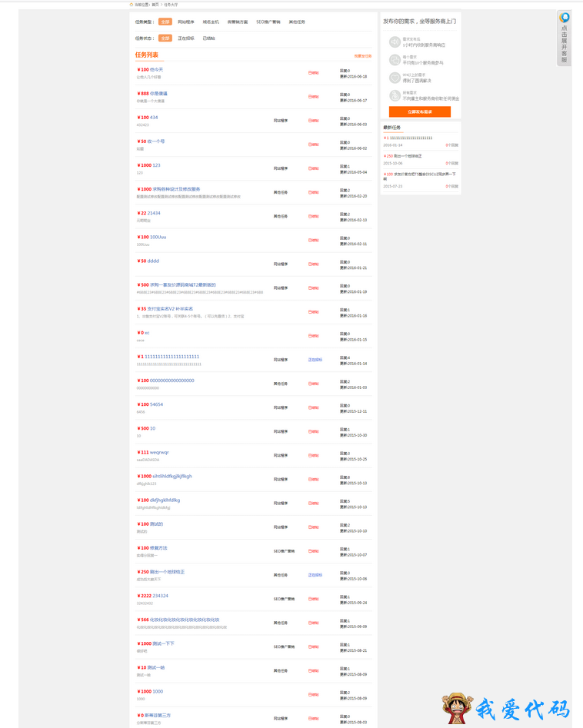The width and height of the screenshot is (583, 728).
Task: Select the 全部 task status filter
Action: pos(165,38)
